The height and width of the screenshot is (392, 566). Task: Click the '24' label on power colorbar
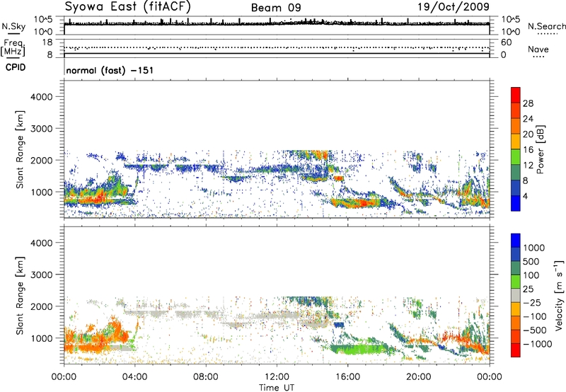click(x=528, y=119)
